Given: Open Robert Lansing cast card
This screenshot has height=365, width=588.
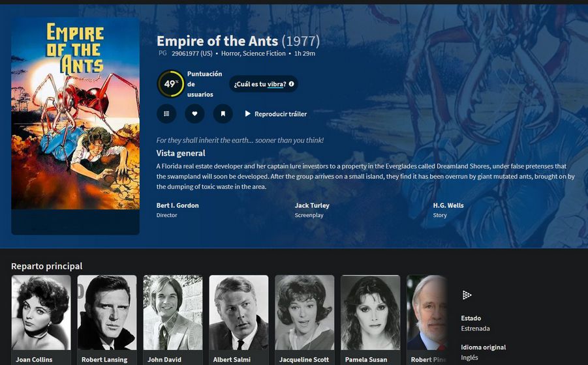Looking at the screenshot, I should pyautogui.click(x=107, y=320).
